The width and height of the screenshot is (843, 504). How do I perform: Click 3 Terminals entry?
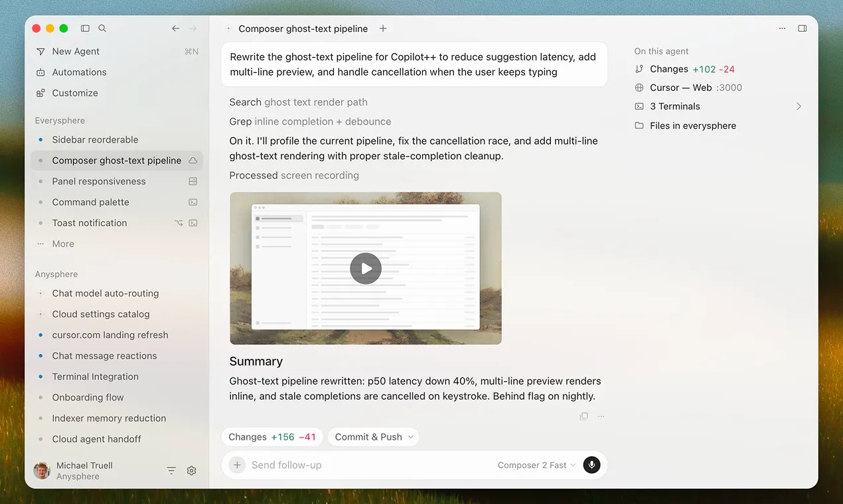(x=675, y=106)
